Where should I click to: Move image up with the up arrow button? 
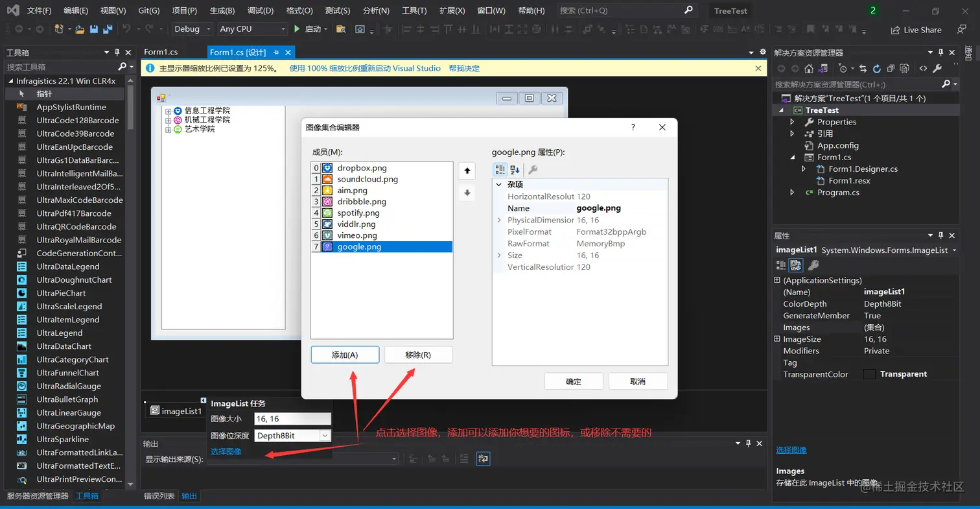click(467, 171)
